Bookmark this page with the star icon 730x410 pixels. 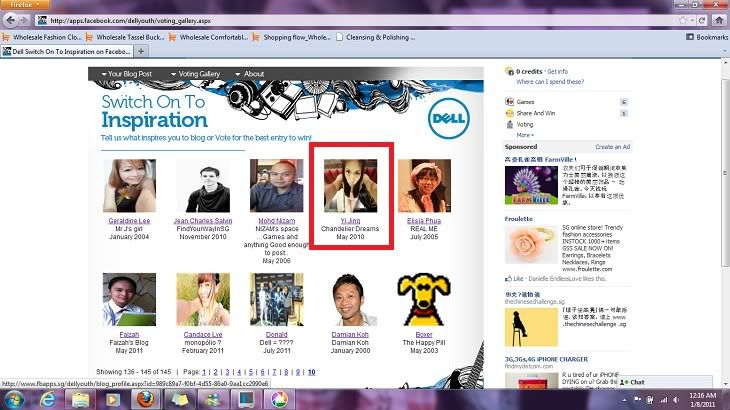[683, 20]
